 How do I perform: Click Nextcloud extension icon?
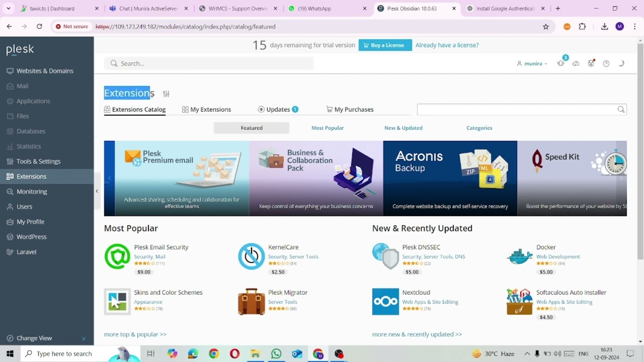point(385,302)
